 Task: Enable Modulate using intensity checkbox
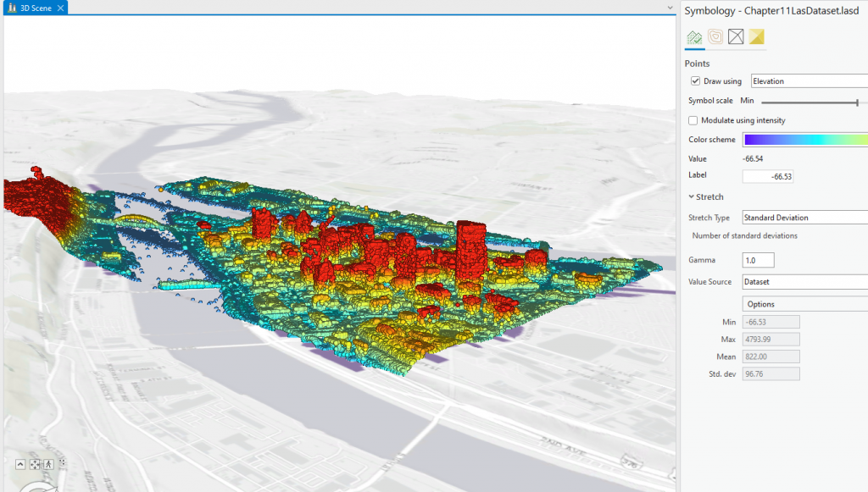(693, 120)
